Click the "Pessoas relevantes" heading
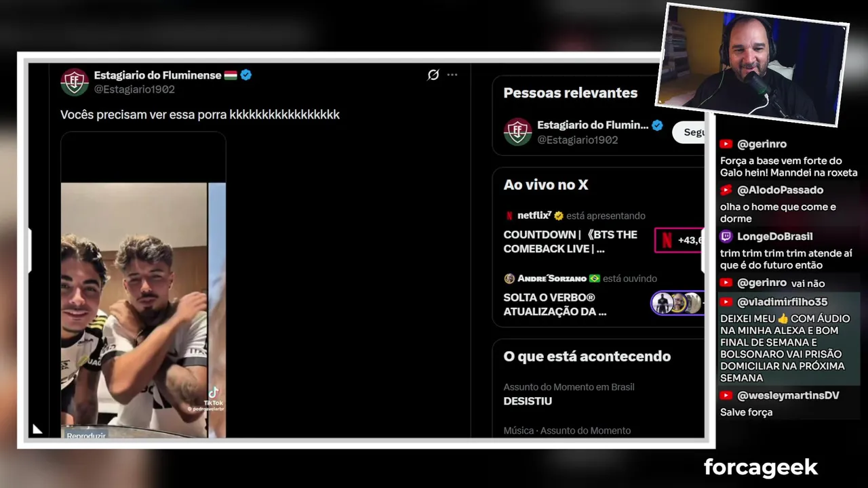The width and height of the screenshot is (868, 488). [570, 93]
